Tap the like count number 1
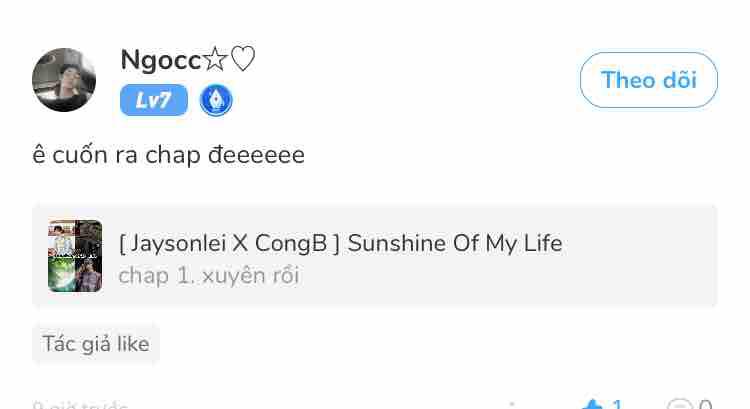Image resolution: width=750 pixels, height=409 pixels. [617, 405]
